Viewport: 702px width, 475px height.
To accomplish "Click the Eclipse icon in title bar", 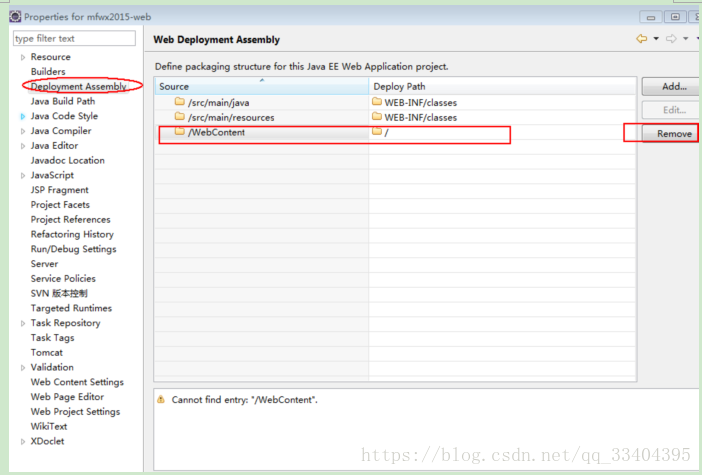I will point(15,17).
